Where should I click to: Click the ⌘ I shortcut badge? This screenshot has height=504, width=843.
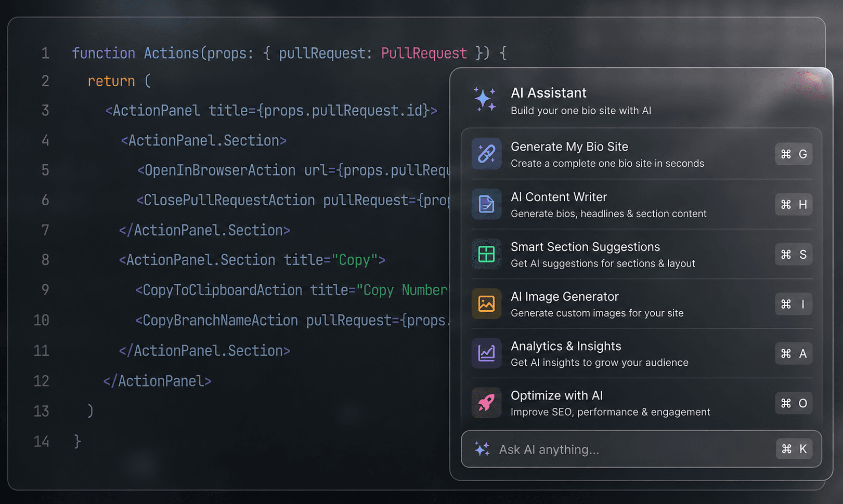pos(794,304)
